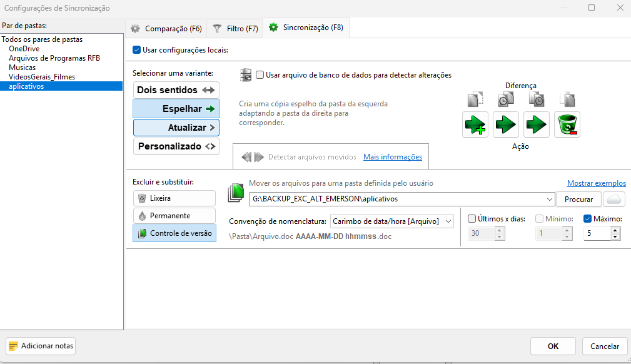Click the cloud storage button
This screenshot has width=631, height=364.
coord(613,200)
